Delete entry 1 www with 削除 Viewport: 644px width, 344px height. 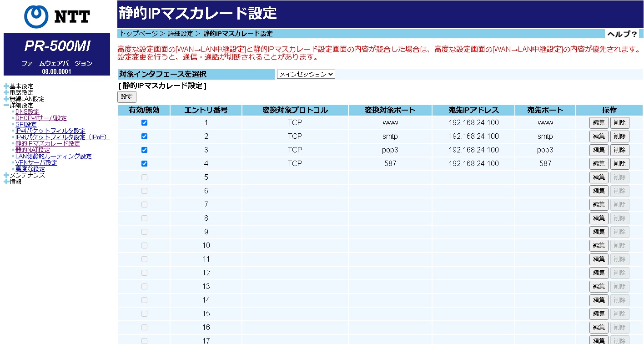pos(619,122)
